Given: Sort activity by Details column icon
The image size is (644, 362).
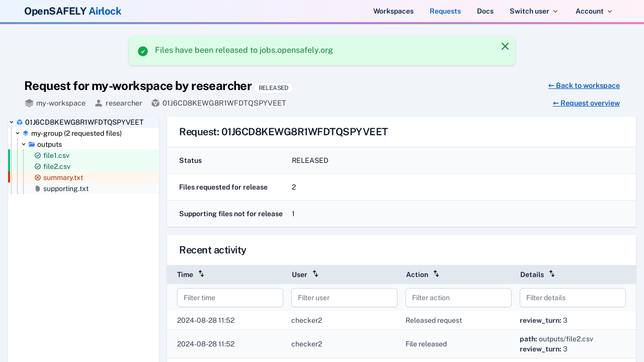Looking at the screenshot, I should [x=552, y=274].
